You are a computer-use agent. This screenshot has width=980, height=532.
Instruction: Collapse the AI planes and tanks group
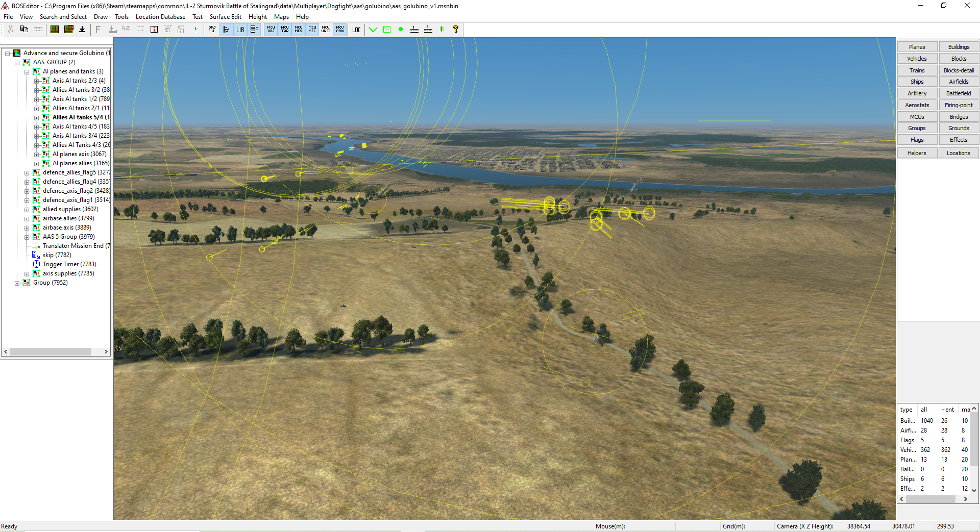tap(27, 71)
